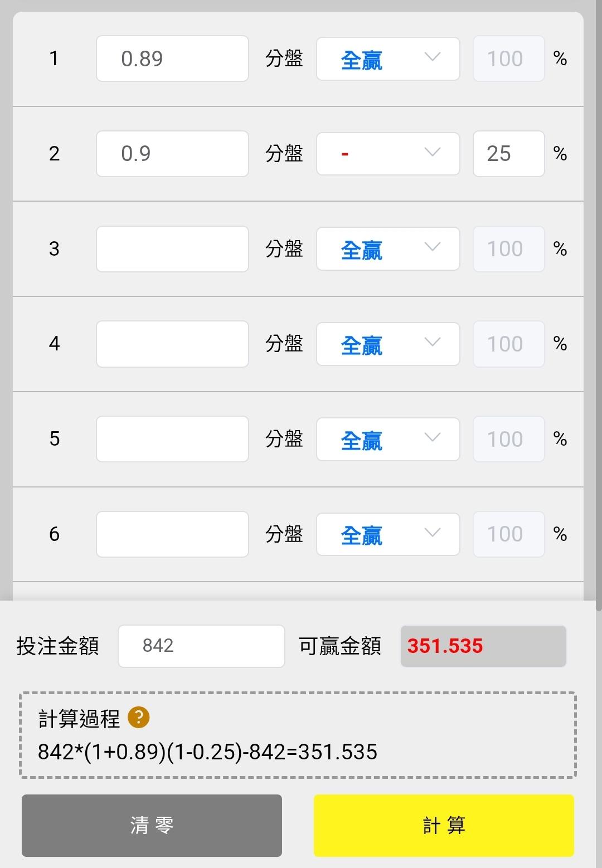
Task: Open the row 5 result dropdown
Action: click(388, 439)
